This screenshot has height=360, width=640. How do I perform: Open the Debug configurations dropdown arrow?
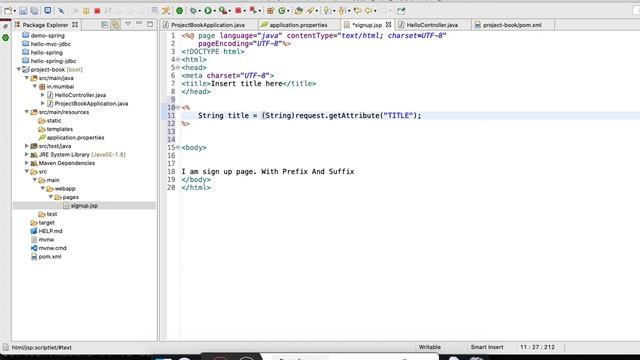point(200,11)
